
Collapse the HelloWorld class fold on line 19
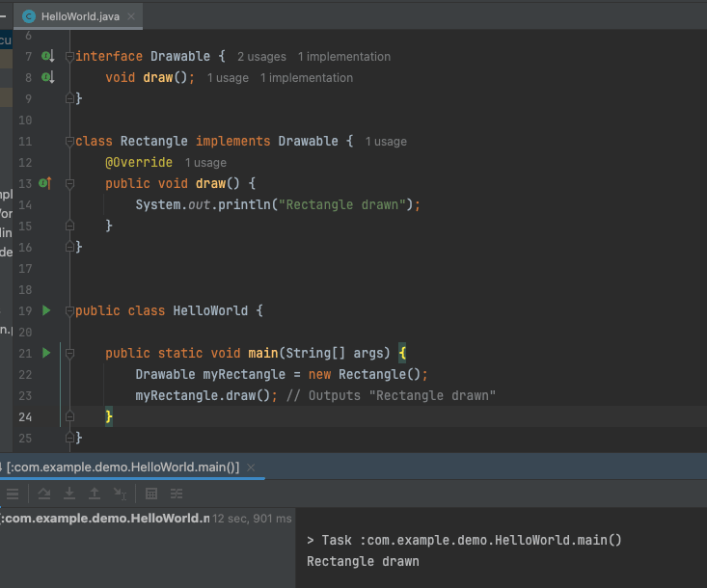pyautogui.click(x=69, y=311)
